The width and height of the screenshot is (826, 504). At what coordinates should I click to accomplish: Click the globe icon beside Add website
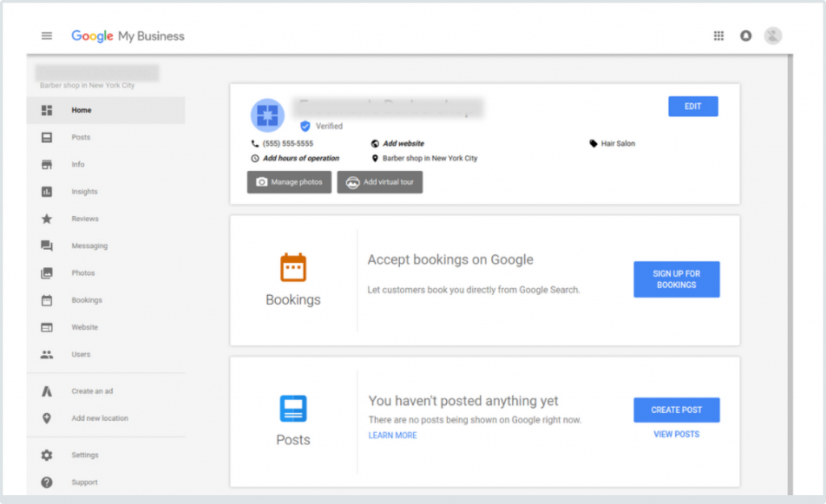click(x=375, y=144)
